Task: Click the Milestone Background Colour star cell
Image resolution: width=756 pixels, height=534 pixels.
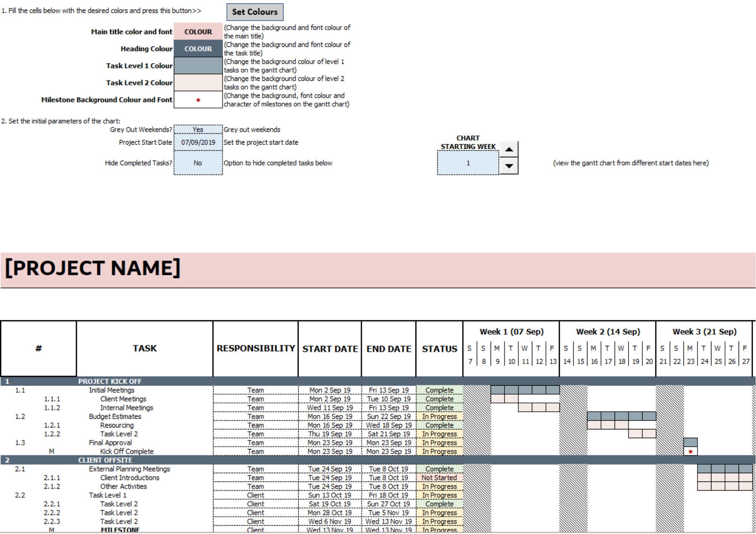Action: (x=198, y=100)
